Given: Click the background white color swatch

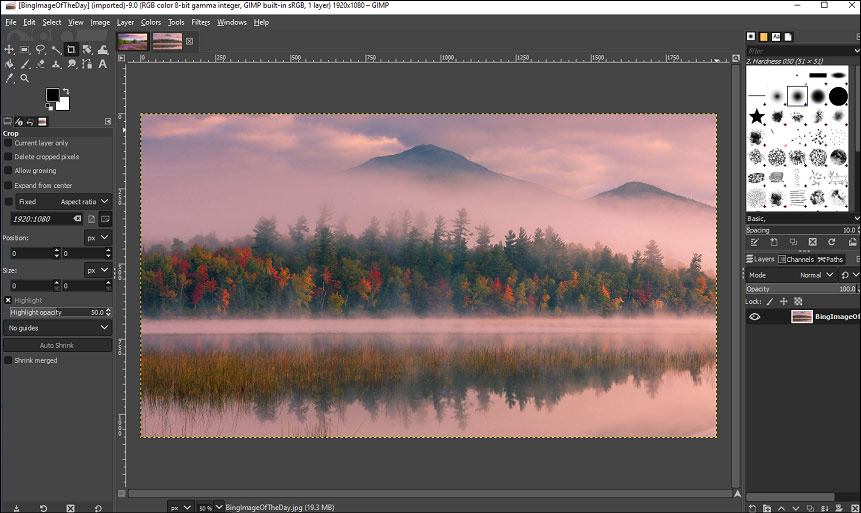Looking at the screenshot, I should (65, 105).
